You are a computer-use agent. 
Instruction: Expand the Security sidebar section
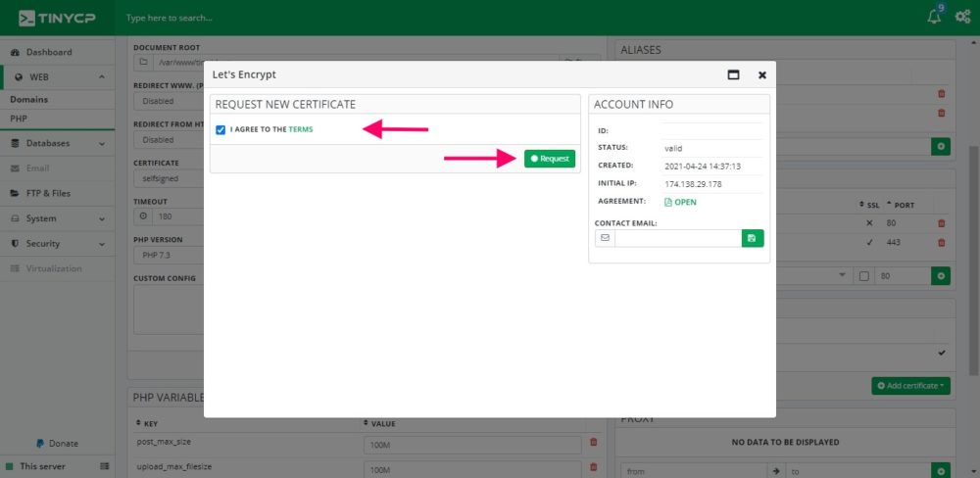pyautogui.click(x=58, y=244)
